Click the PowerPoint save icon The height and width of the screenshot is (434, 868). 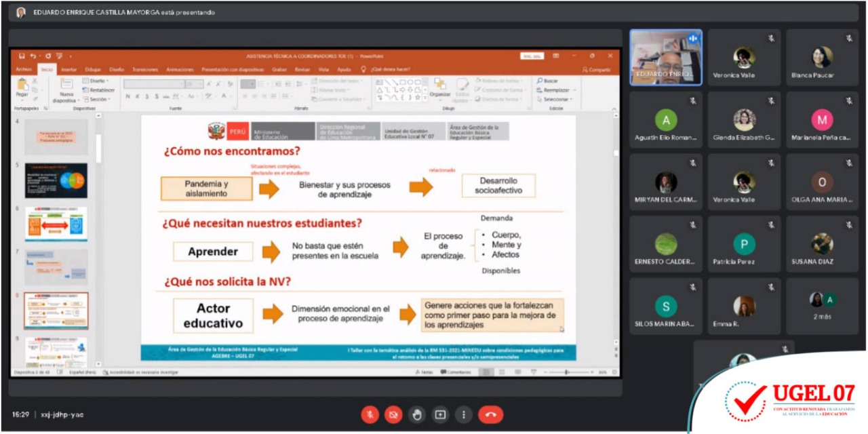[22, 56]
